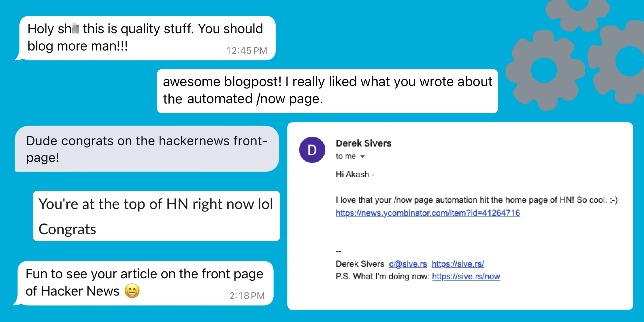Click the large gray gear icon
The image size is (644, 322).
coord(544,70)
